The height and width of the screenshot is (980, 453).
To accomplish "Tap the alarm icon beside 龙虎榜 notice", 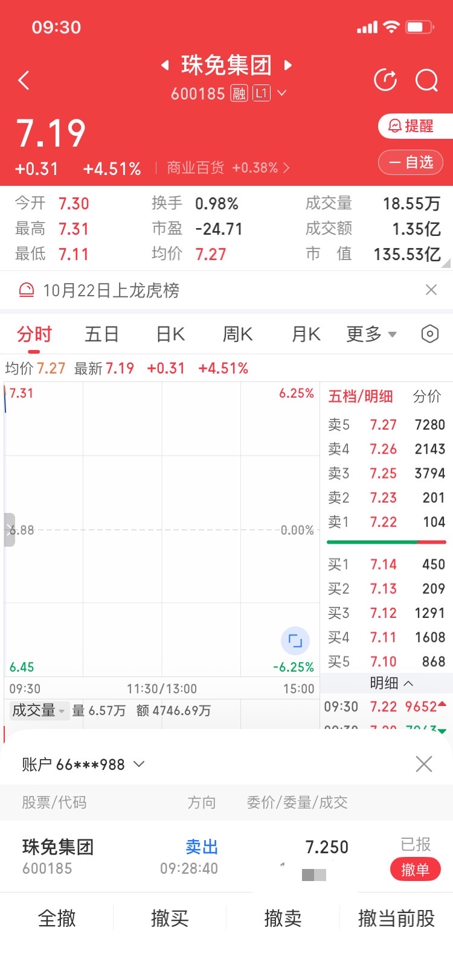I will pyautogui.click(x=27, y=290).
